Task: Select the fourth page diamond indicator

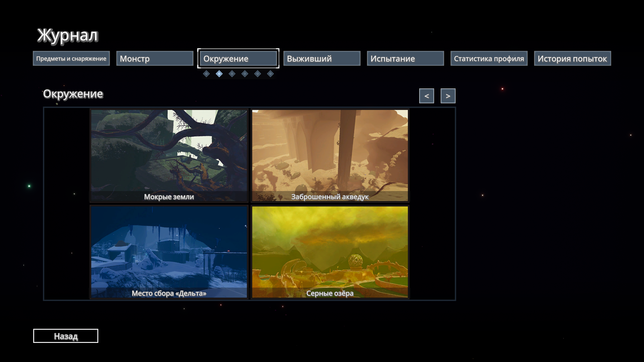Action: point(245,74)
